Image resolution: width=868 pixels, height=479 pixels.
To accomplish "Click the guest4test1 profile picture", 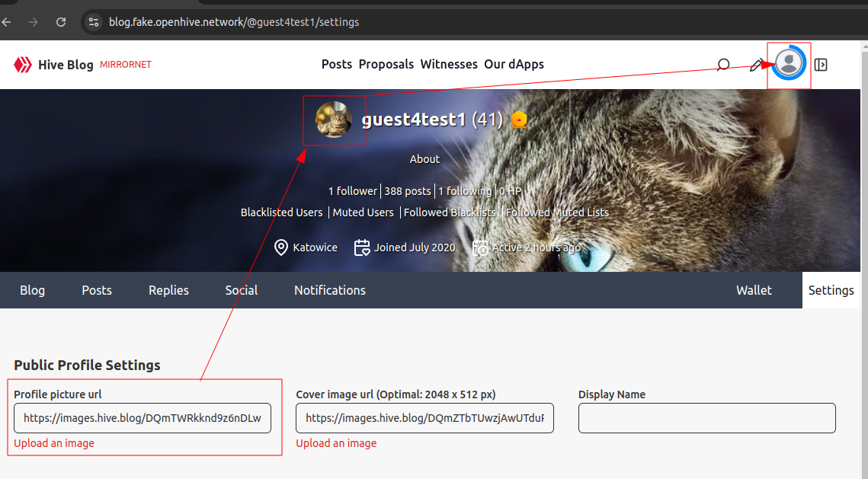I will [x=334, y=120].
